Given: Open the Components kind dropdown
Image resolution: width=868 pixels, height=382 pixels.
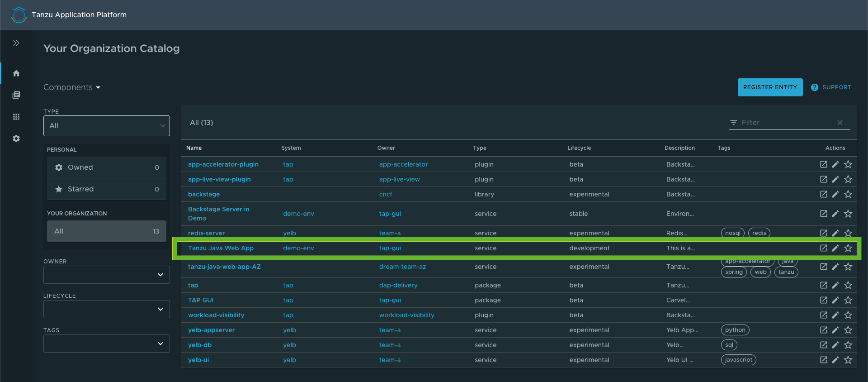Looking at the screenshot, I should (72, 87).
